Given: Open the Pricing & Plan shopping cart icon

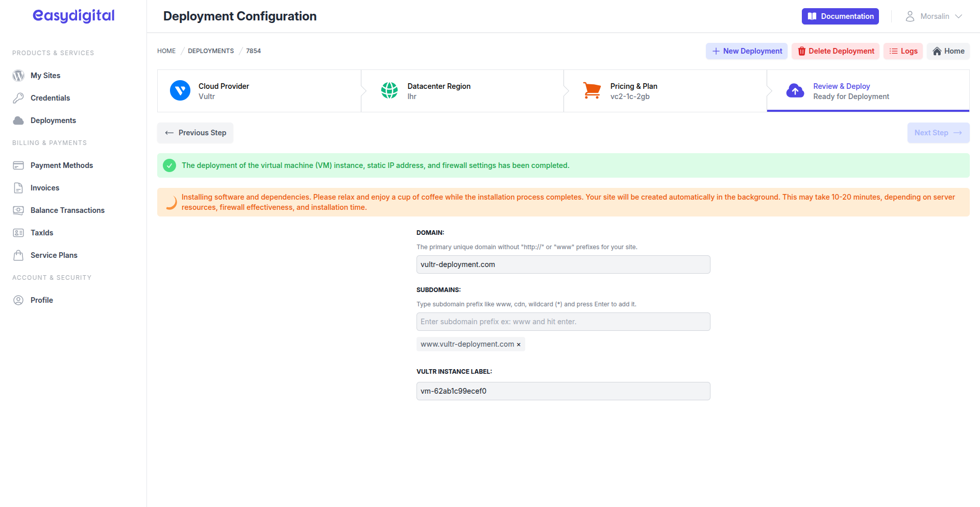Looking at the screenshot, I should [x=592, y=90].
